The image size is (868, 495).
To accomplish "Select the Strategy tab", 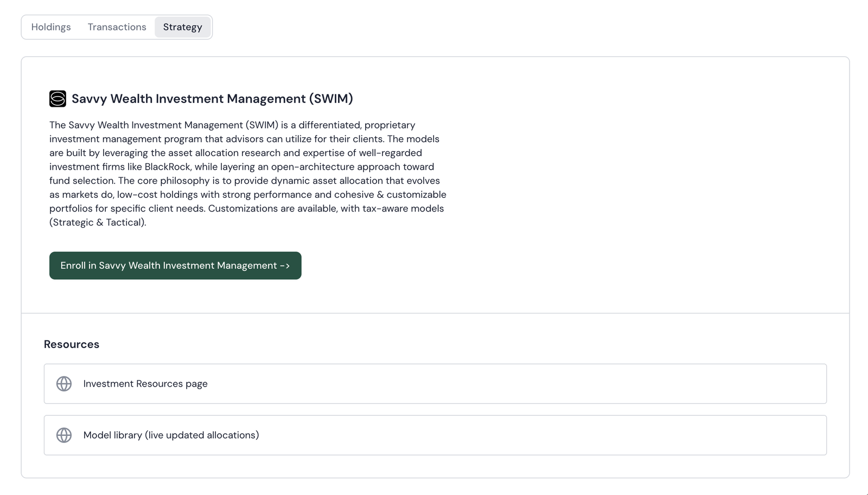I will [x=183, y=27].
